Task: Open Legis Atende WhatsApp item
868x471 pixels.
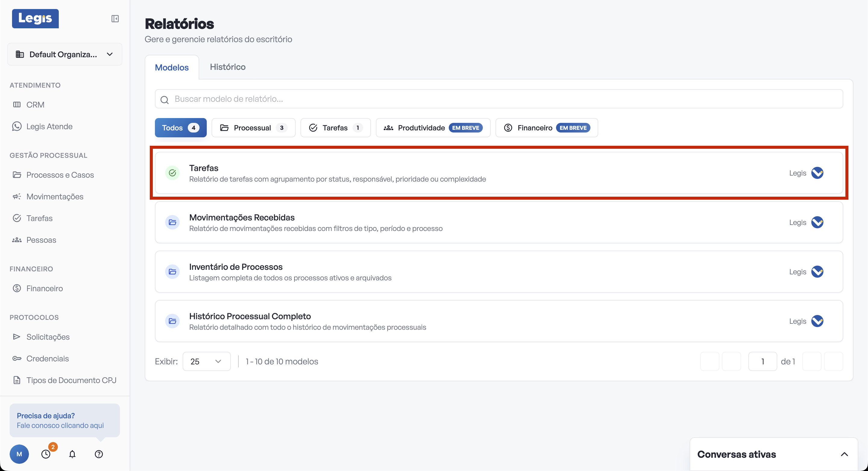Action: 49,126
